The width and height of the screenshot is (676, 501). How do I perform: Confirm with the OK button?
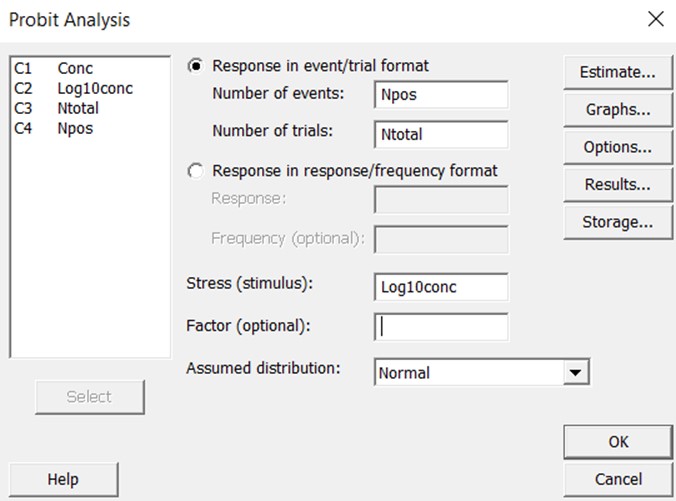(x=617, y=441)
